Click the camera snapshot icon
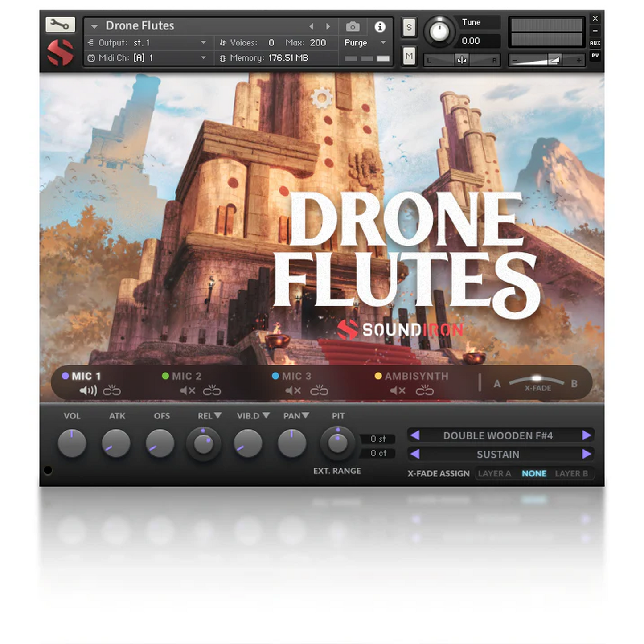This screenshot has width=644, height=644. [353, 27]
